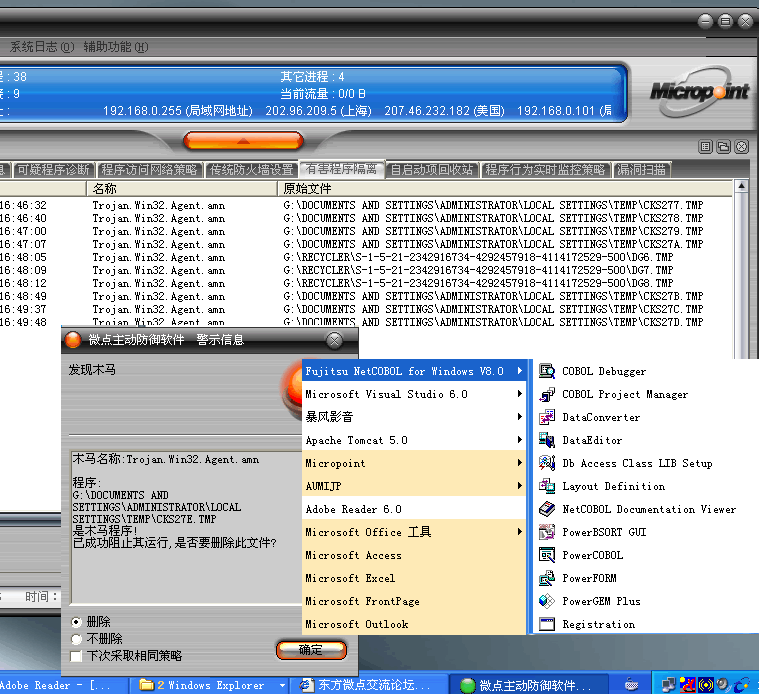Viewport: 759px width, 694px height.
Task: Expand Apache Tomcat 5.0 submenu
Action: point(414,440)
